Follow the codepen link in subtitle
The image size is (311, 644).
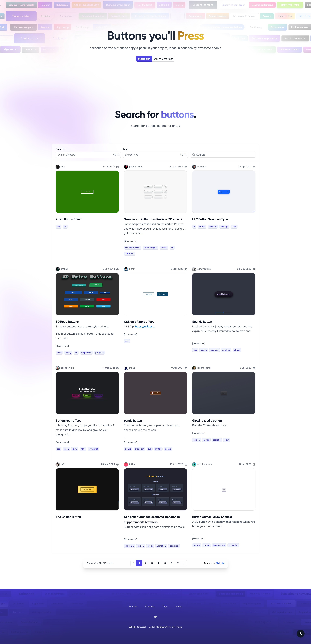click(187, 48)
